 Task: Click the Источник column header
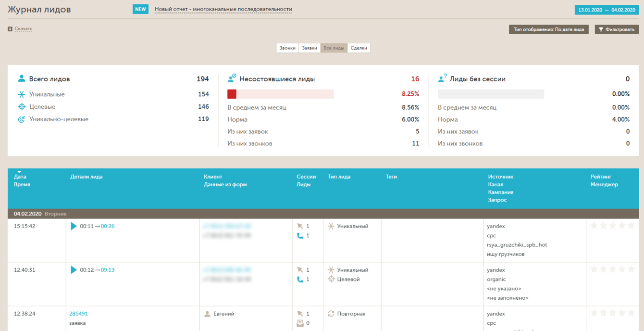[501, 177]
